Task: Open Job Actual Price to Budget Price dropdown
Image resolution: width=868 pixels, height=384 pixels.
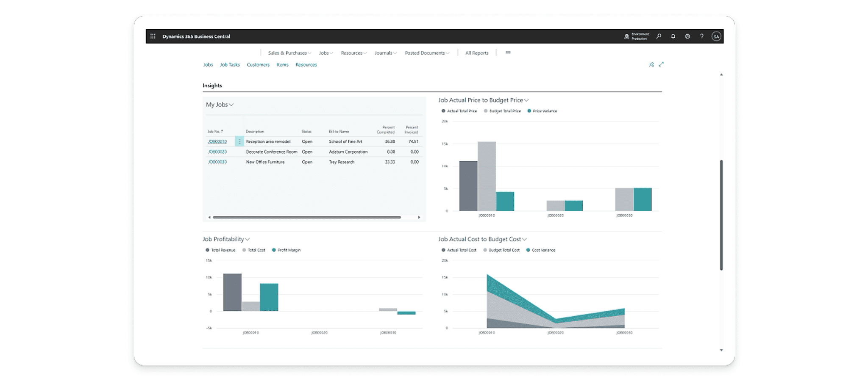Action: tap(484, 100)
